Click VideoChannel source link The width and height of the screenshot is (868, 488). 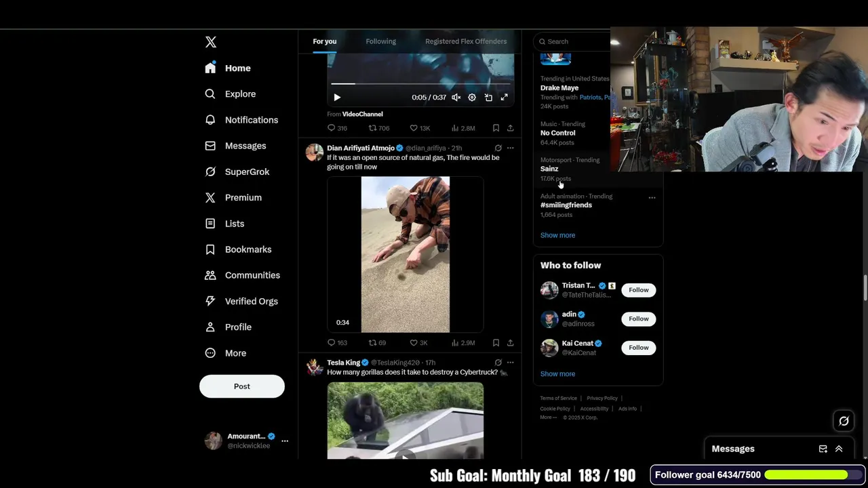(362, 114)
